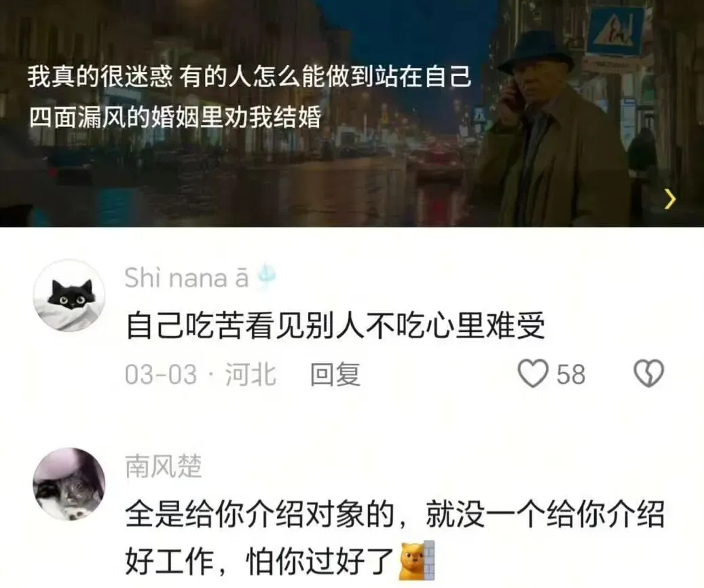The width and height of the screenshot is (704, 588).
Task: Click the blue pedestrian sign in the video
Action: (616, 31)
